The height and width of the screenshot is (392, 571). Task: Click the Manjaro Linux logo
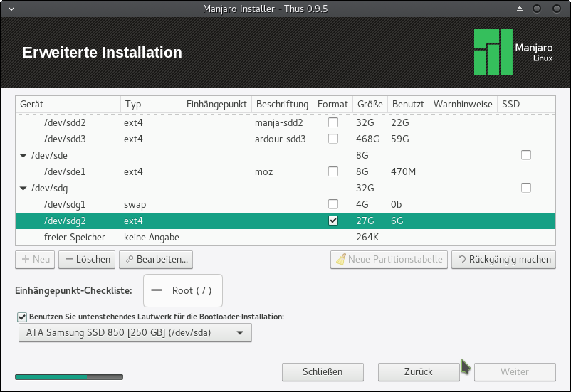click(x=492, y=53)
